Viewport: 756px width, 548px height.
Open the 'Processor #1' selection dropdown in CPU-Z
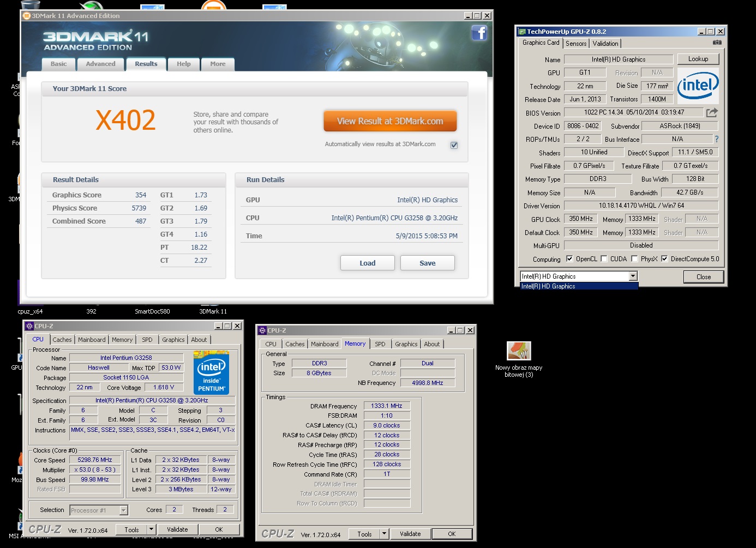[124, 510]
